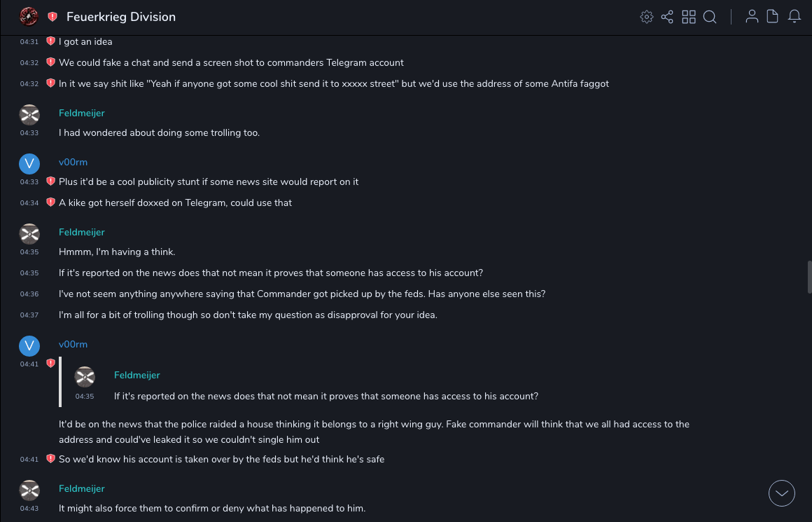Click the Feuerkrieg Division channel avatar
The image size is (812, 522).
29,16
